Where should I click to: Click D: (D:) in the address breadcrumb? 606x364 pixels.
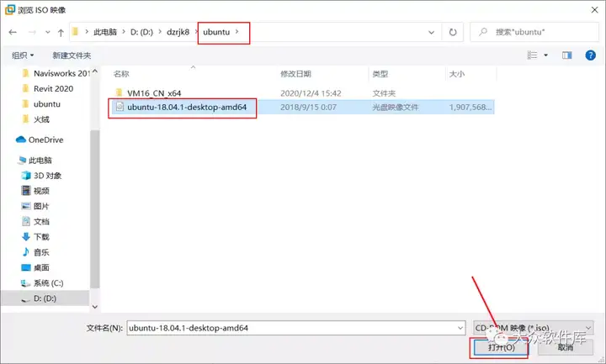141,32
